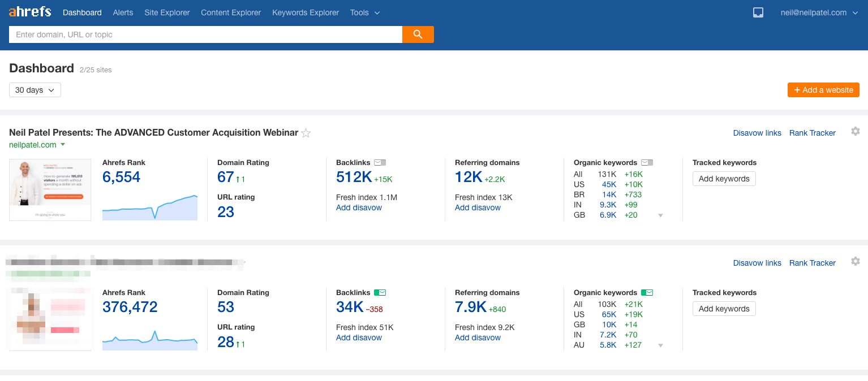The height and width of the screenshot is (381, 868).
Task: Toggle Organic keywords email alert for neilpatel.com
Action: click(x=647, y=163)
